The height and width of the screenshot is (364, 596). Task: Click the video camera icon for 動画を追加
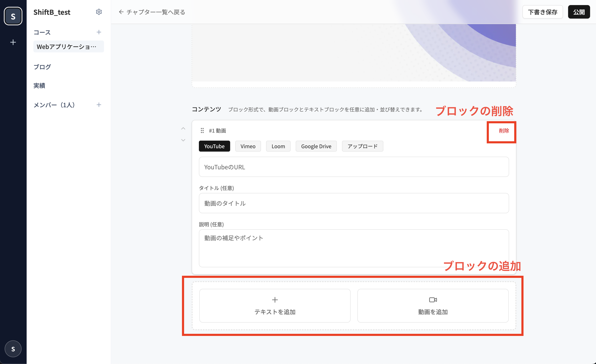pyautogui.click(x=433, y=300)
